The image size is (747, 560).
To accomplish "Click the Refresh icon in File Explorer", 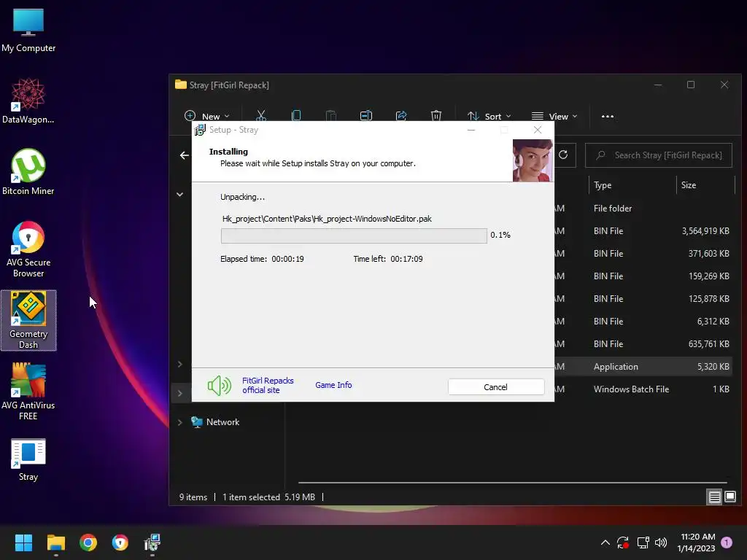I will (563, 155).
